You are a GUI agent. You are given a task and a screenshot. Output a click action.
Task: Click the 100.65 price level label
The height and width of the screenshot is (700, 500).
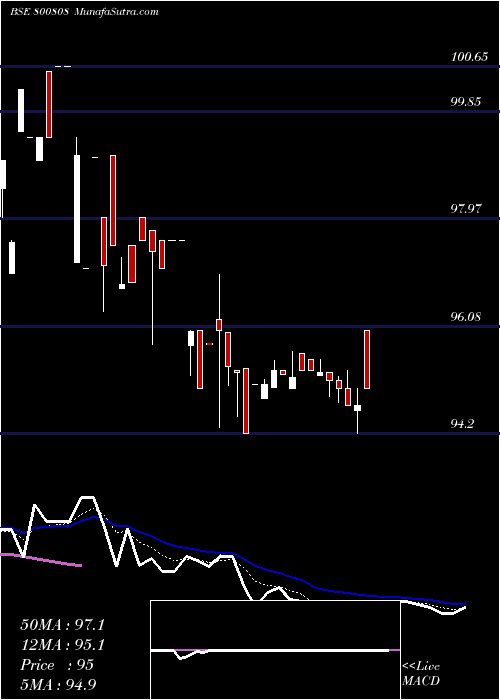pyautogui.click(x=469, y=58)
